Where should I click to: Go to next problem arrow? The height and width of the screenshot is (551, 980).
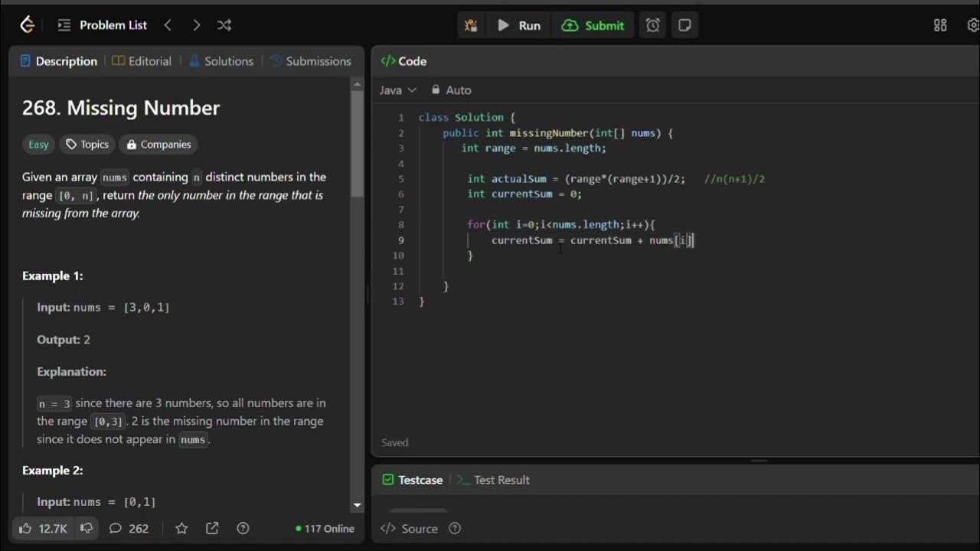[x=196, y=25]
